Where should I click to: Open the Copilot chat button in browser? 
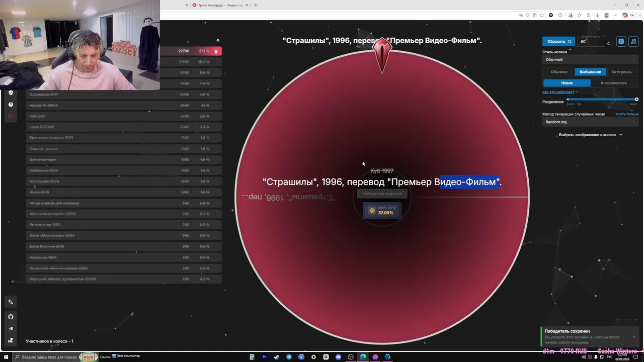[628, 15]
